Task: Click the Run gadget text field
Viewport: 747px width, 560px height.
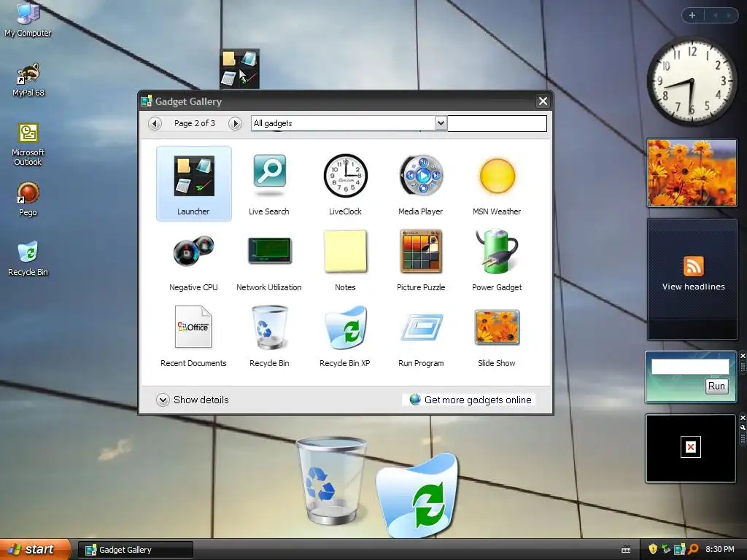Action: coord(690,367)
